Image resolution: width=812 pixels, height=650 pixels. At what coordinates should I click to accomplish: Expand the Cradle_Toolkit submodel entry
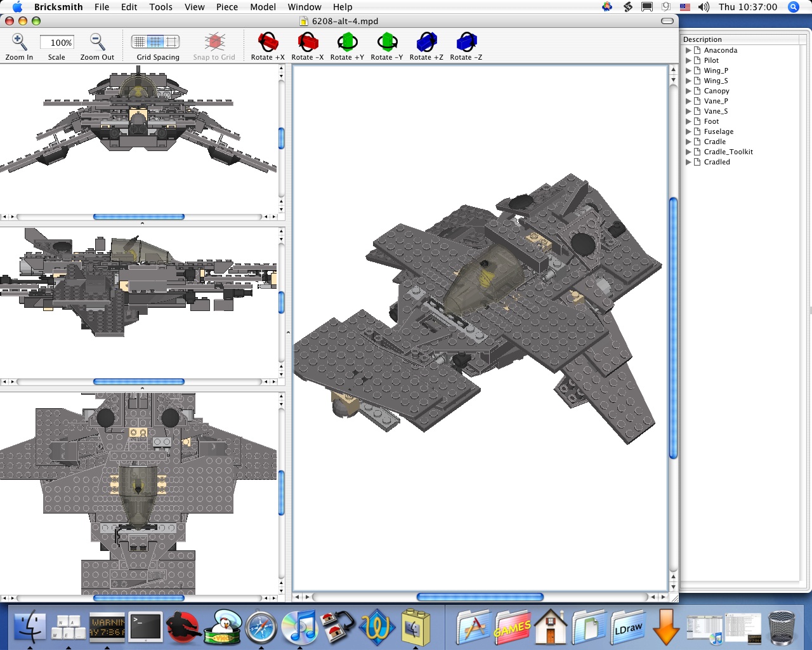[688, 152]
